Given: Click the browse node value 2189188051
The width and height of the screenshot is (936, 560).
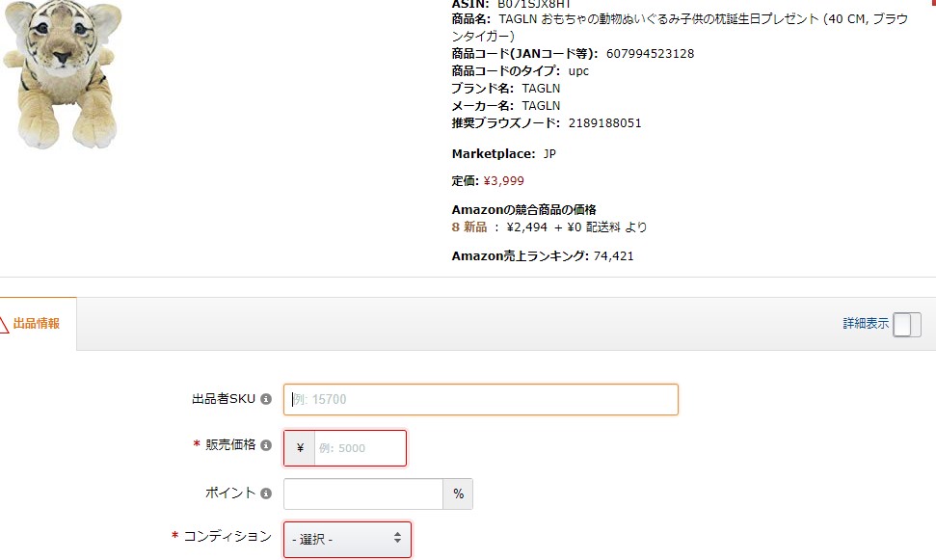Looking at the screenshot, I should (604, 123).
